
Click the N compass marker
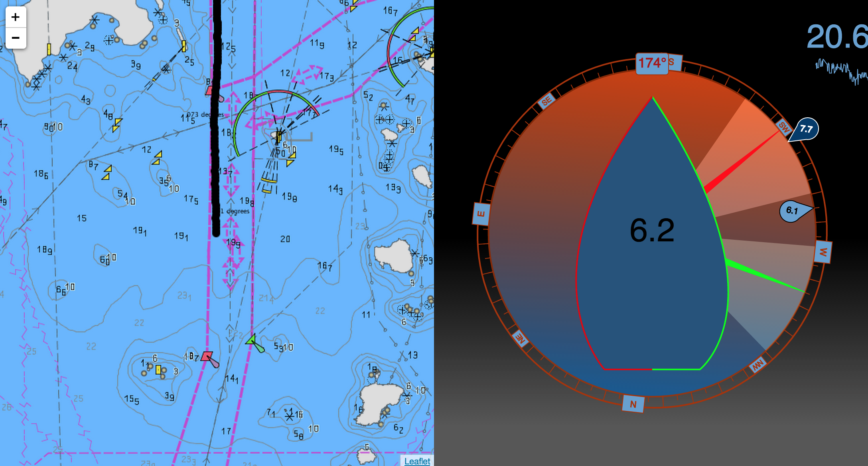(x=633, y=404)
